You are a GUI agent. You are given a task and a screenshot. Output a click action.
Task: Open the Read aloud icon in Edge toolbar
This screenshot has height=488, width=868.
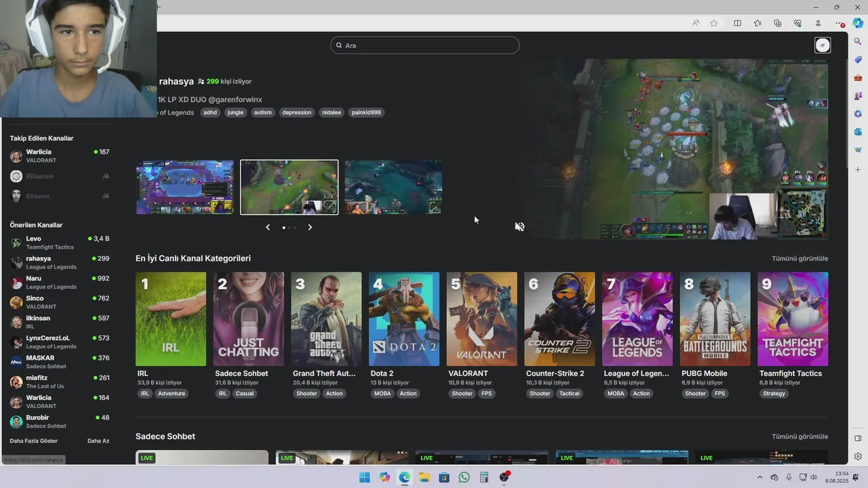tap(696, 23)
